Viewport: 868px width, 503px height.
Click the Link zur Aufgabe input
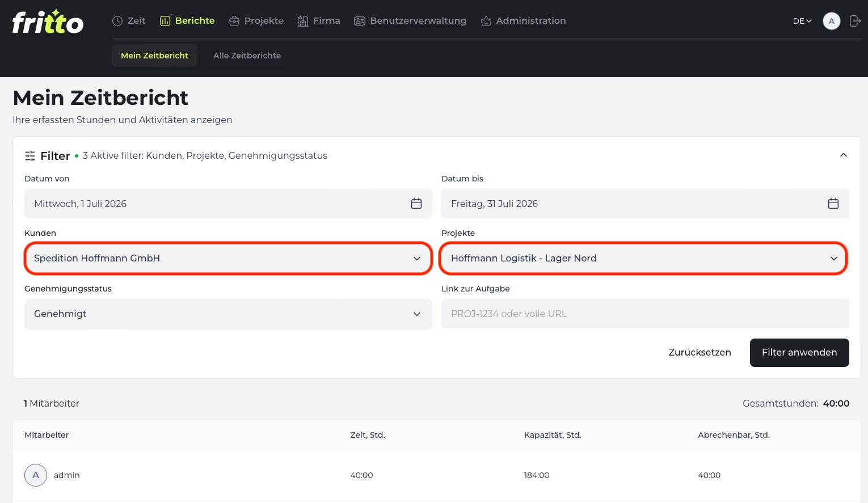coord(645,314)
